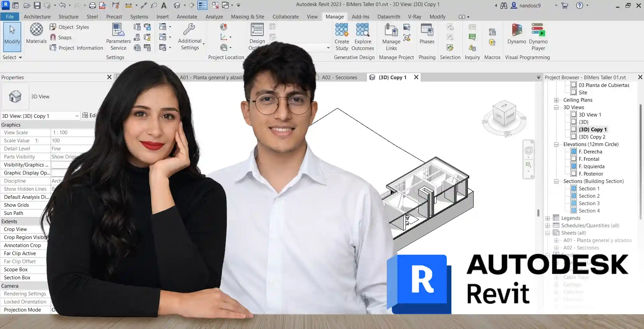The image size is (644, 329).
Task: Click the Dynamo visual programming icon
Action: 517,34
